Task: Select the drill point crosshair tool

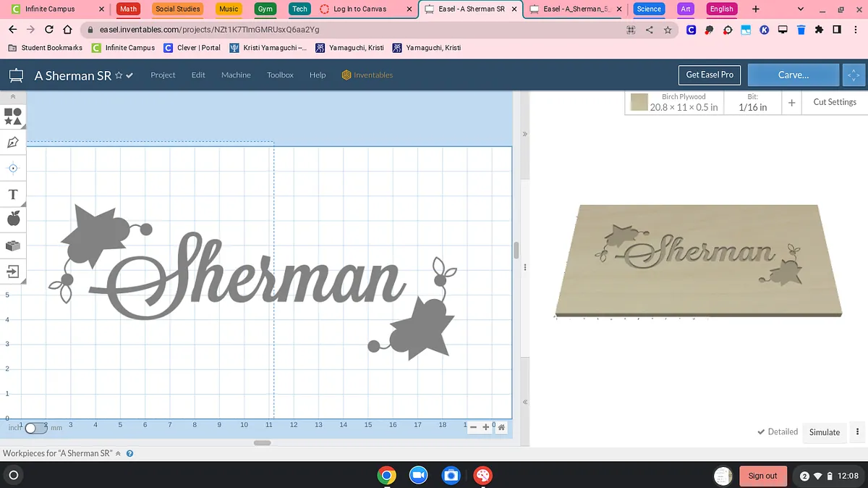Action: [x=13, y=168]
